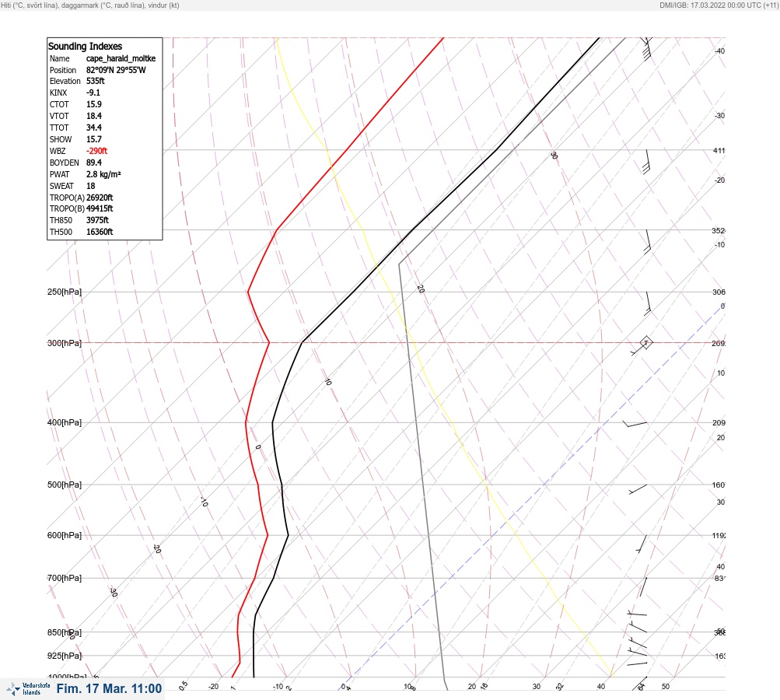
Task: Click the wind barb at 600 hPa
Action: click(642, 544)
